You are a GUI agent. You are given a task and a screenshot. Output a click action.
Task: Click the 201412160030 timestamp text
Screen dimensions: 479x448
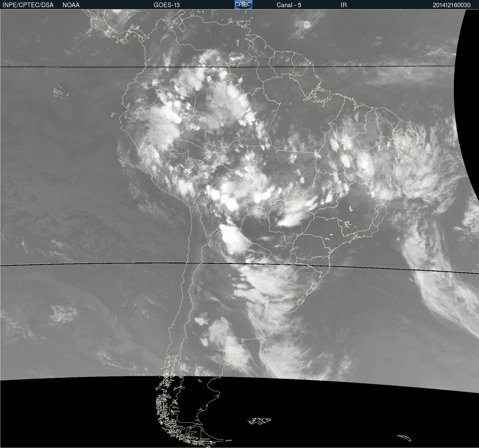click(452, 5)
